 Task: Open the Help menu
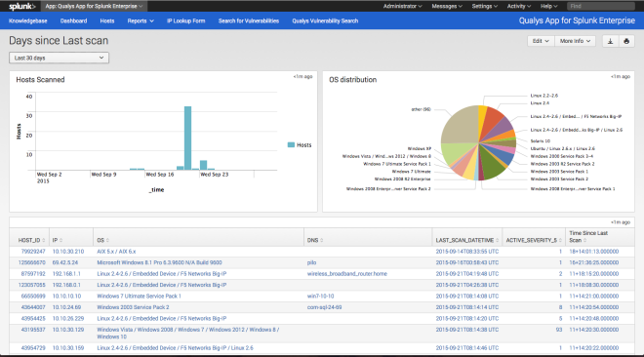548,6
